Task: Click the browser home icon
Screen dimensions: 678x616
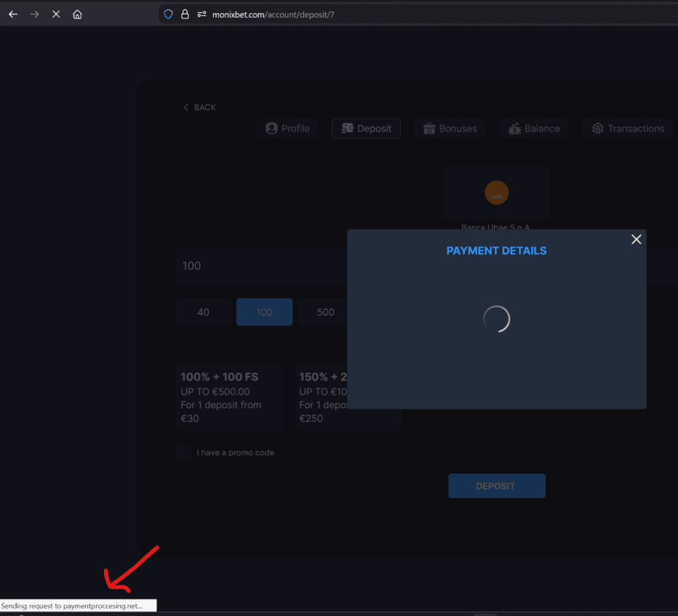Action: [x=77, y=14]
